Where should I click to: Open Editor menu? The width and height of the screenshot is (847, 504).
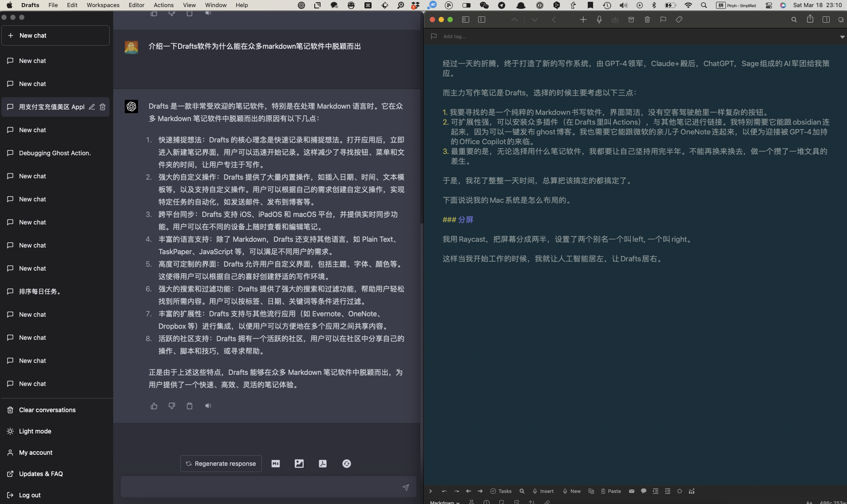(137, 5)
